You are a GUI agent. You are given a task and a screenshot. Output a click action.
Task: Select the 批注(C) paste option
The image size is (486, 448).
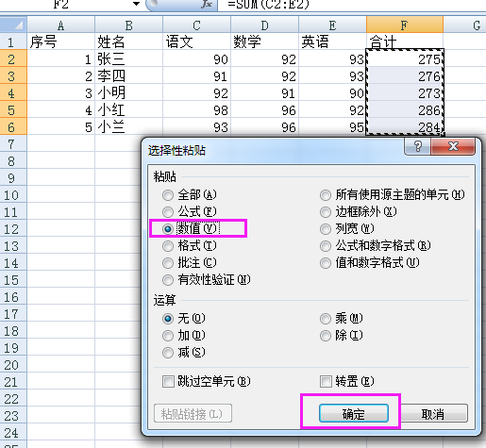[190, 263]
